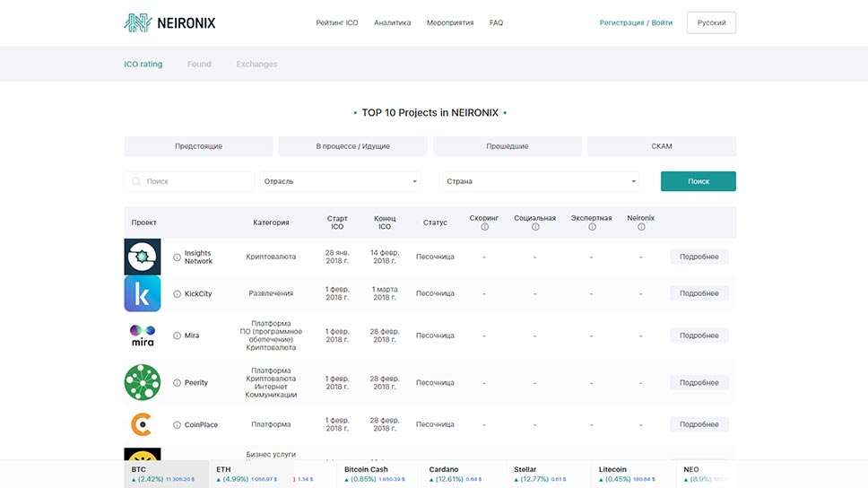Open the Русский language selector
This screenshot has width=868, height=488.
[711, 22]
